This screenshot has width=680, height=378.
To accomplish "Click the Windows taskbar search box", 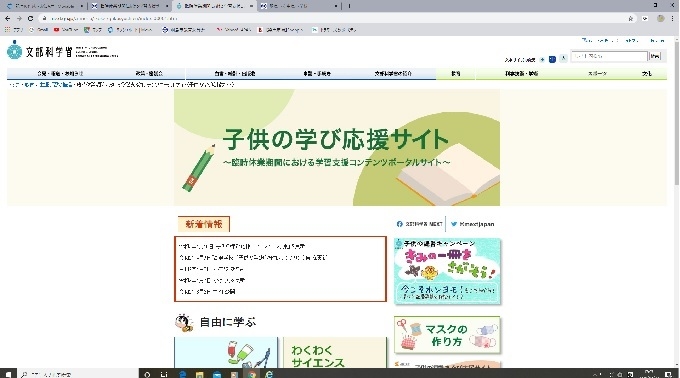I will [x=78, y=374].
